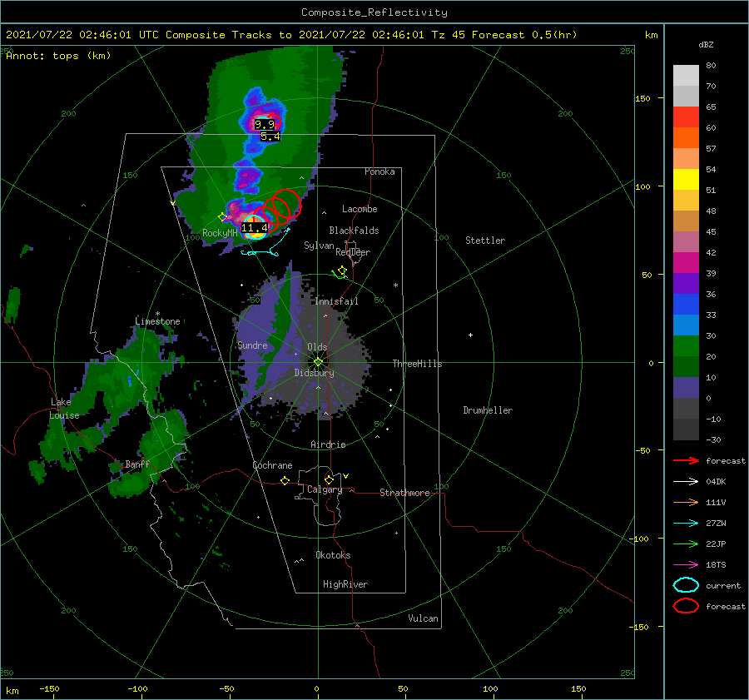Viewport: 749px width, 700px height.
Task: Click the Vulcan city label
Action: click(423, 618)
